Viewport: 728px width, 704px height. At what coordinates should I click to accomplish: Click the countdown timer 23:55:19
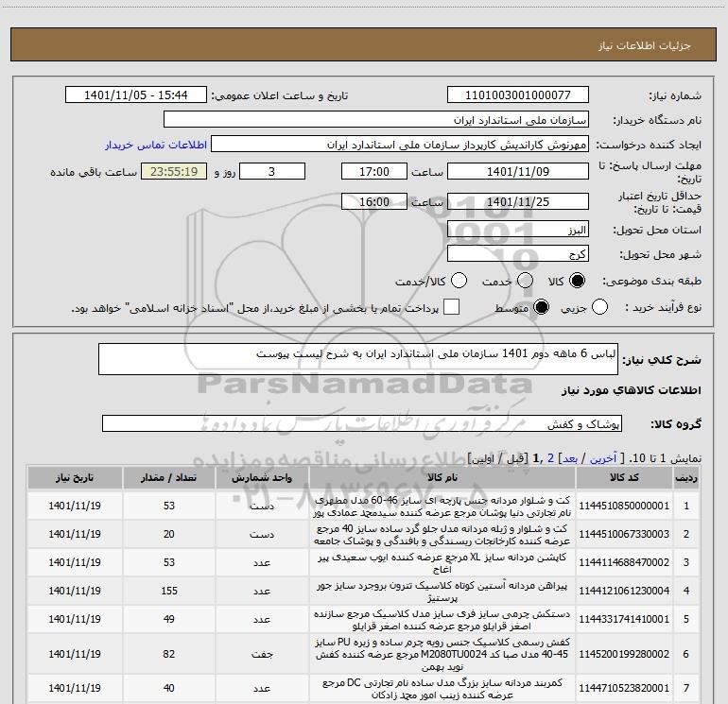174,171
